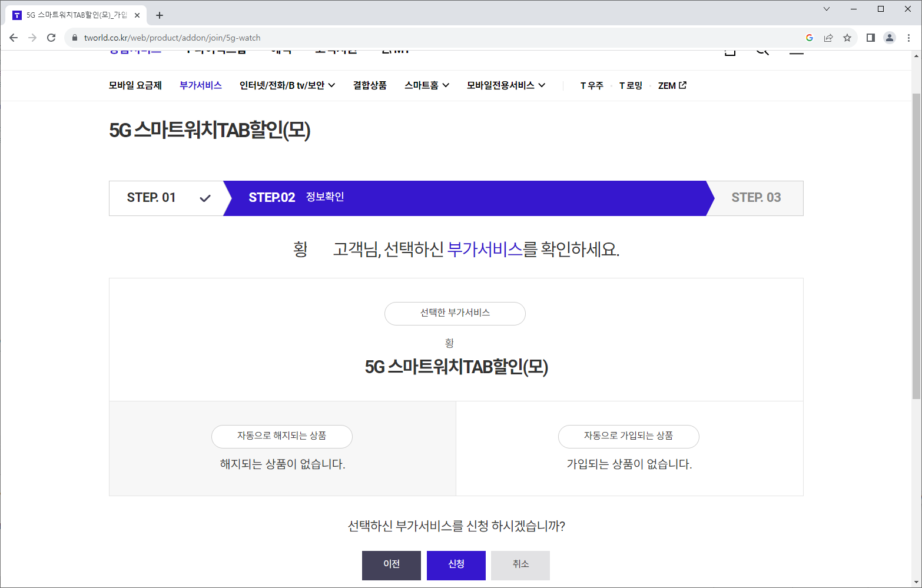Close the 5G 스마트워치TAB할인 tab

pos(137,15)
